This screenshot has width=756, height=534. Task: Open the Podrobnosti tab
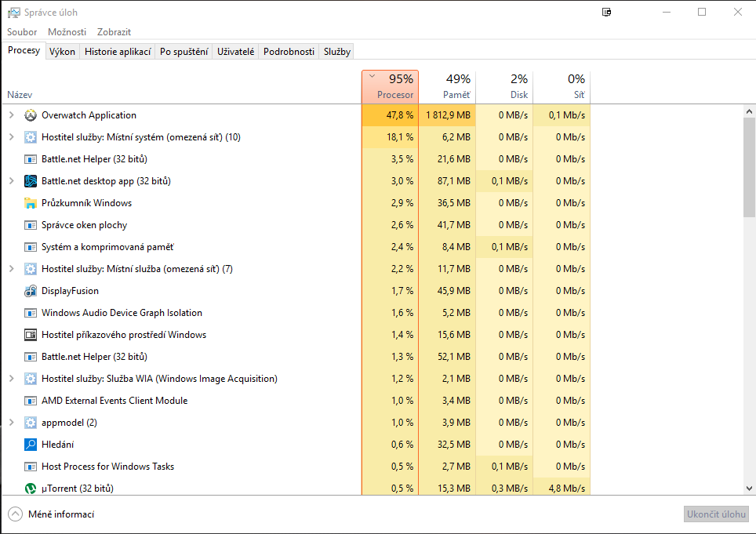coord(289,52)
